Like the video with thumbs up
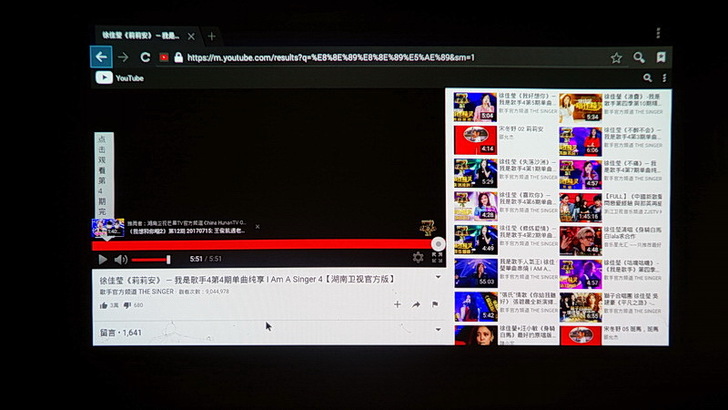Image resolution: width=728 pixels, height=410 pixels. click(x=103, y=305)
